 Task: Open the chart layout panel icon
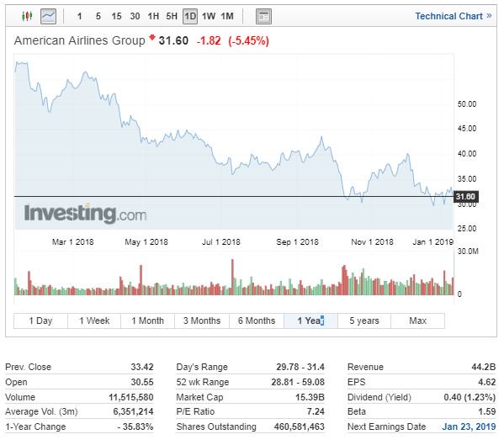click(x=263, y=16)
